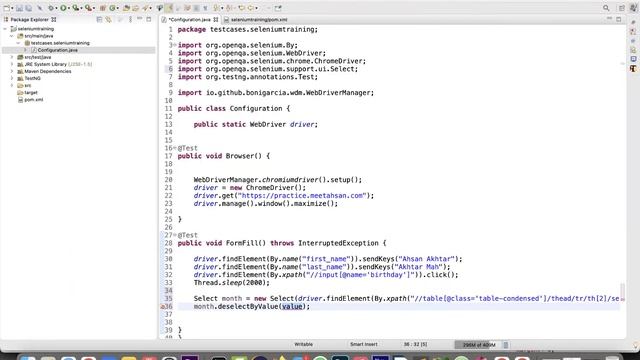Click the New Java Package icon

tap(103, 8)
